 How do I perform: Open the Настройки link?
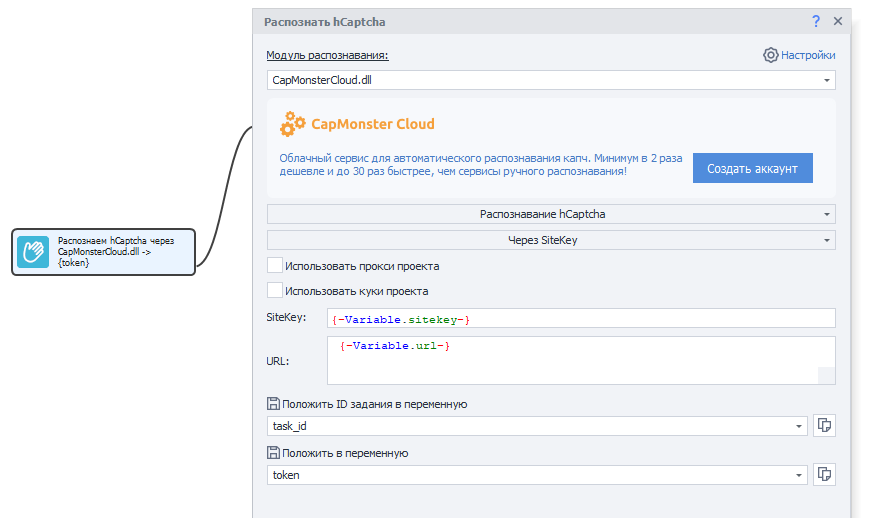(x=808, y=55)
